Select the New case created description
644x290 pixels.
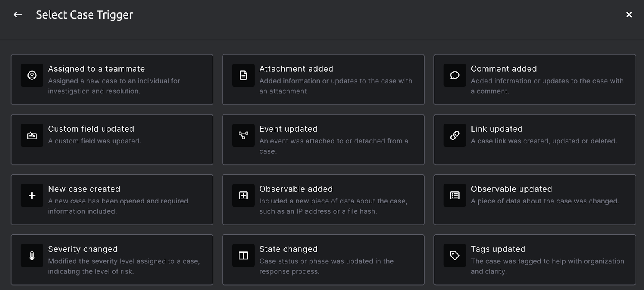coord(118,206)
